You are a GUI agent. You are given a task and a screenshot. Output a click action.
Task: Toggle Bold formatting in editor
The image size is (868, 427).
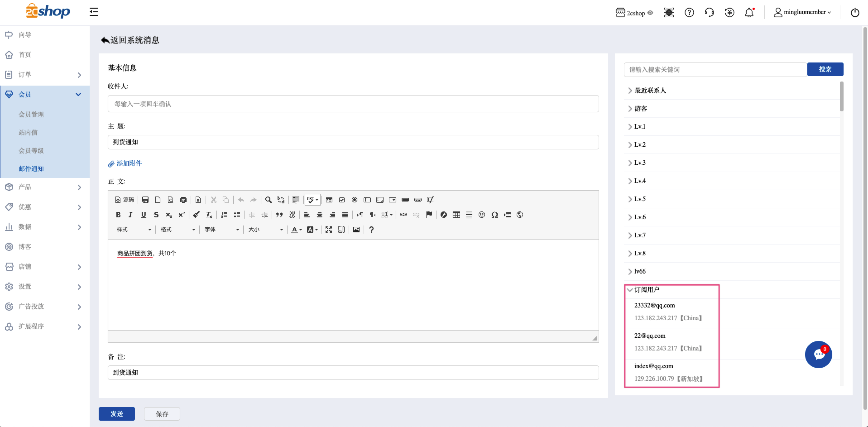pos(118,215)
